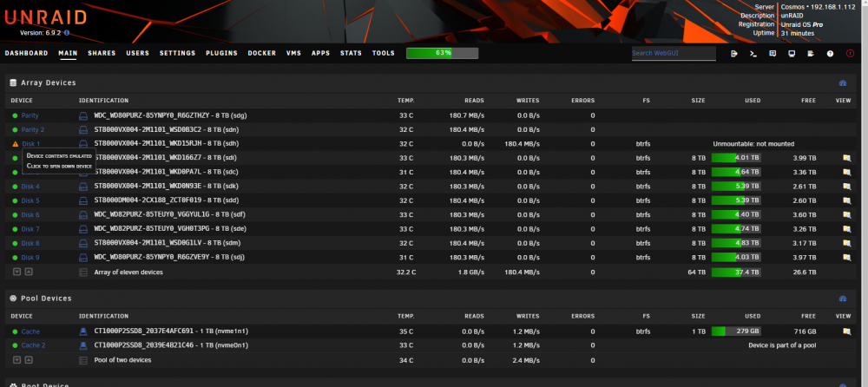868x387 pixels.
Task: Click the drive icon in the Cache 2 row
Action: tap(83, 345)
